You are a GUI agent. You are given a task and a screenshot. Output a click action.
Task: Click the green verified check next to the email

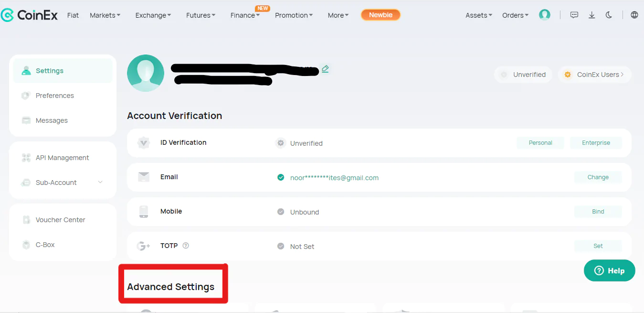click(x=281, y=177)
